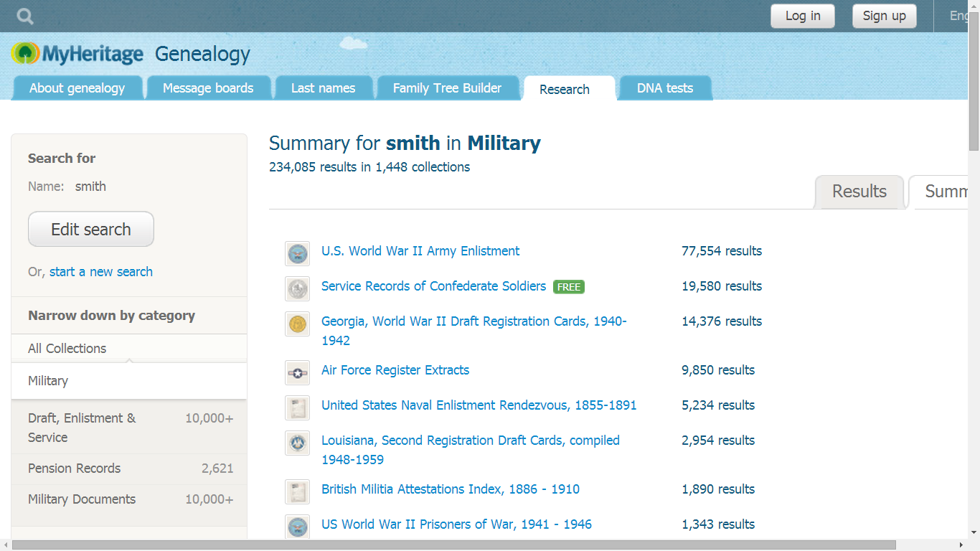Click the Air Force Register Extracts icon

pyautogui.click(x=298, y=372)
